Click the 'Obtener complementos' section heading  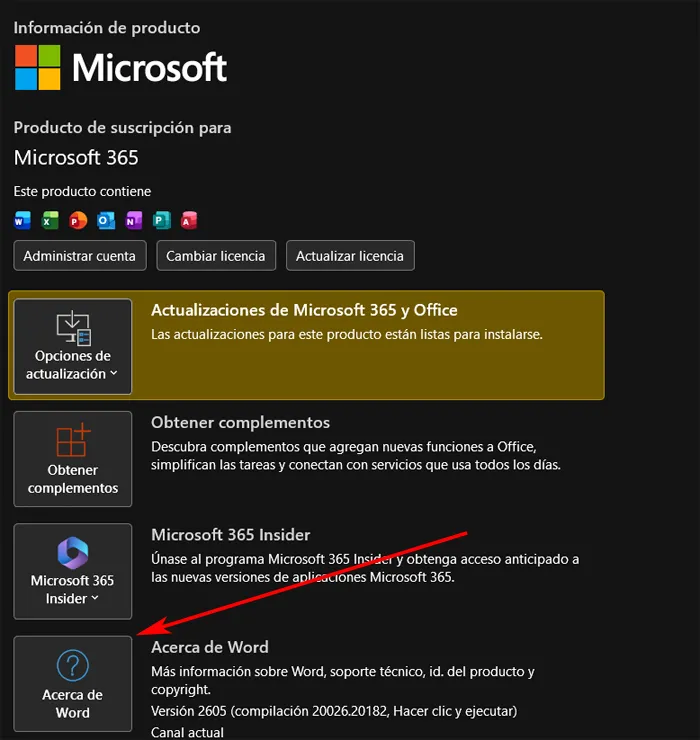click(x=240, y=422)
